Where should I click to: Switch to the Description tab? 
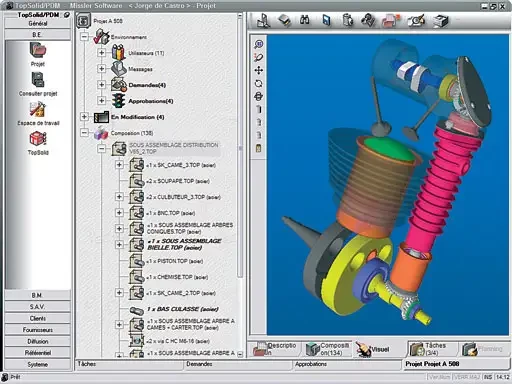click(x=275, y=349)
